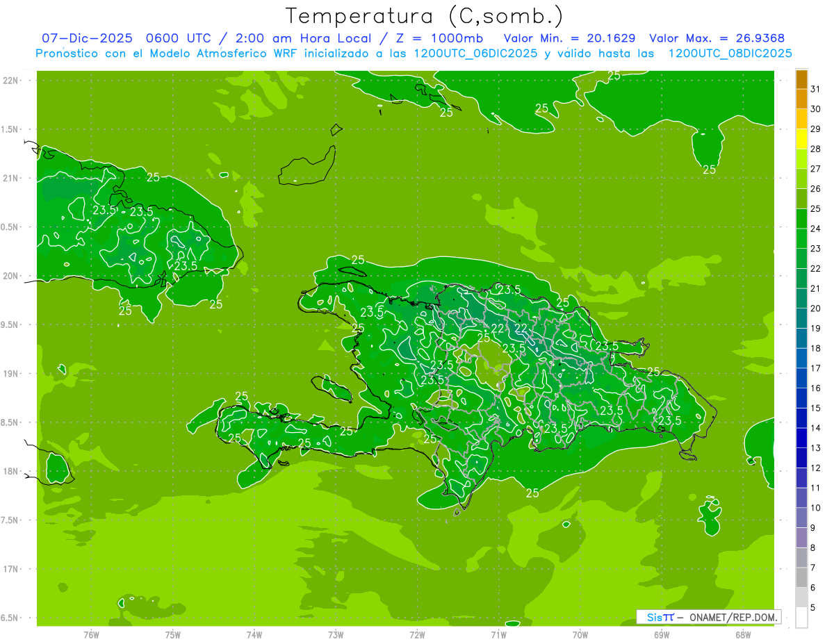Click the legend value label "11"
Screen dimensions: 834x644
point(816,488)
